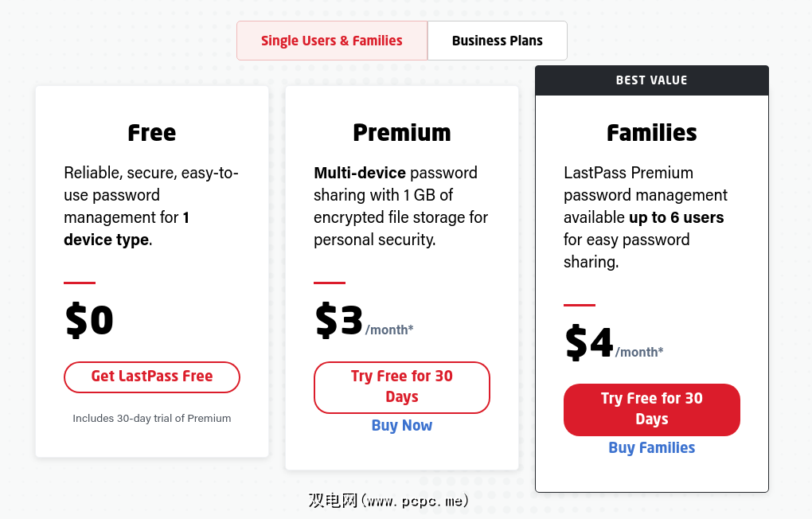Click the /month* label beside the Premium price
Viewport: 812px width, 519px height.
coord(389,330)
